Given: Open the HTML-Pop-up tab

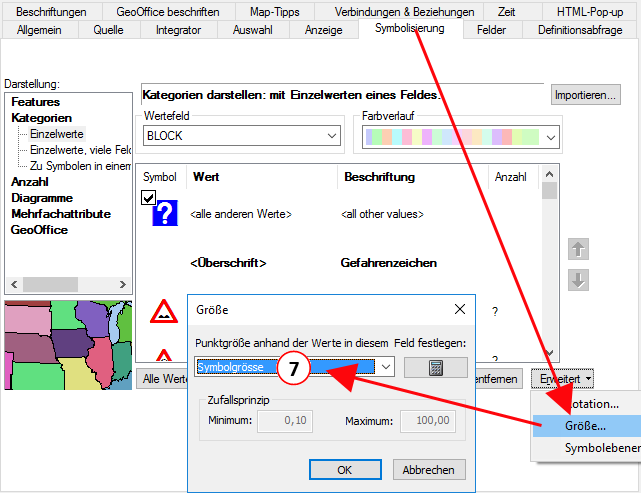Looking at the screenshot, I should [x=590, y=12].
